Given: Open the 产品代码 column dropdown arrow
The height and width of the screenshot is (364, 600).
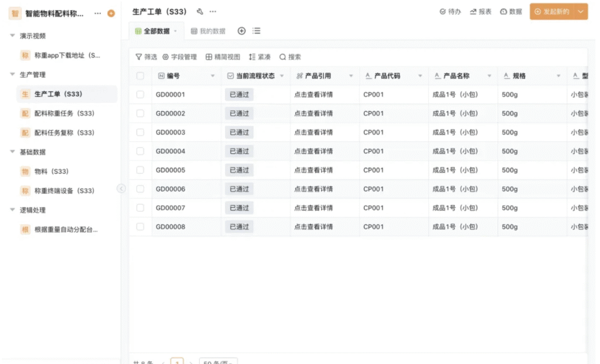Looking at the screenshot, I should pos(420,76).
